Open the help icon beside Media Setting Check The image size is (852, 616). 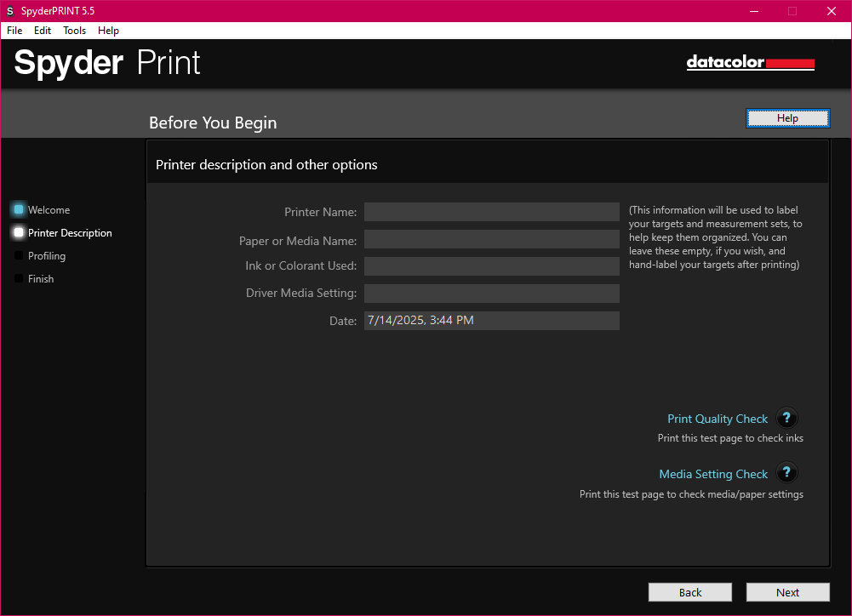click(x=786, y=472)
